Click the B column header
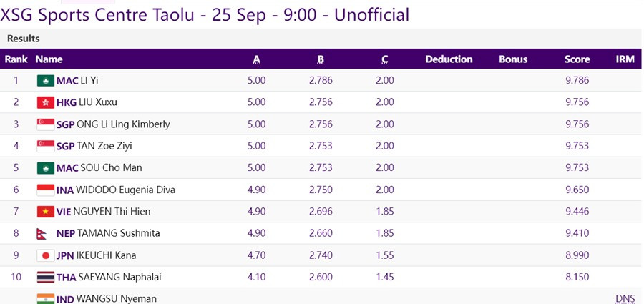Viewport: 644px width, 304px height. [321, 59]
